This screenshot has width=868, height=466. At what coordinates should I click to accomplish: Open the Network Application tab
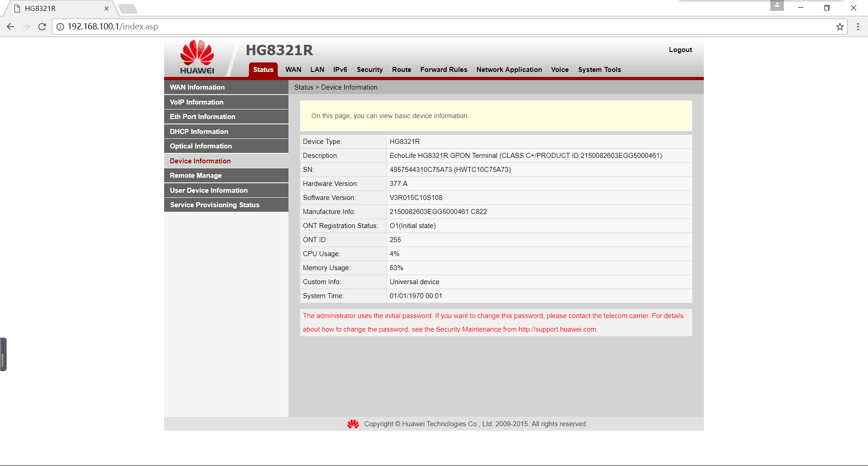(509, 70)
